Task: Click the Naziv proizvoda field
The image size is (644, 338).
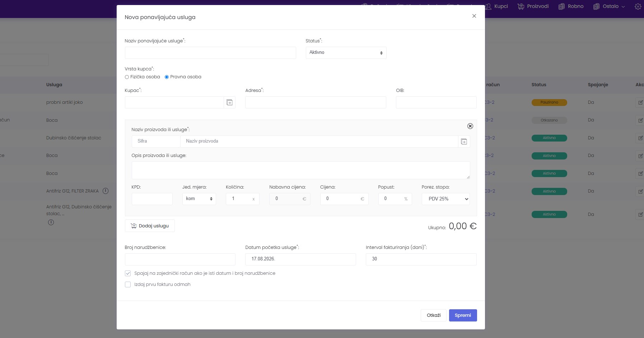Action: coord(319,142)
